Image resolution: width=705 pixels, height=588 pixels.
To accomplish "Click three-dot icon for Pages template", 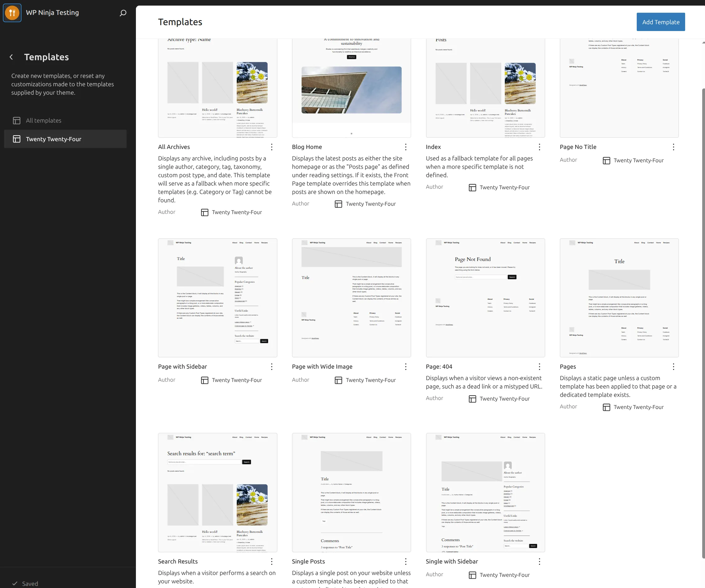I will tap(673, 366).
